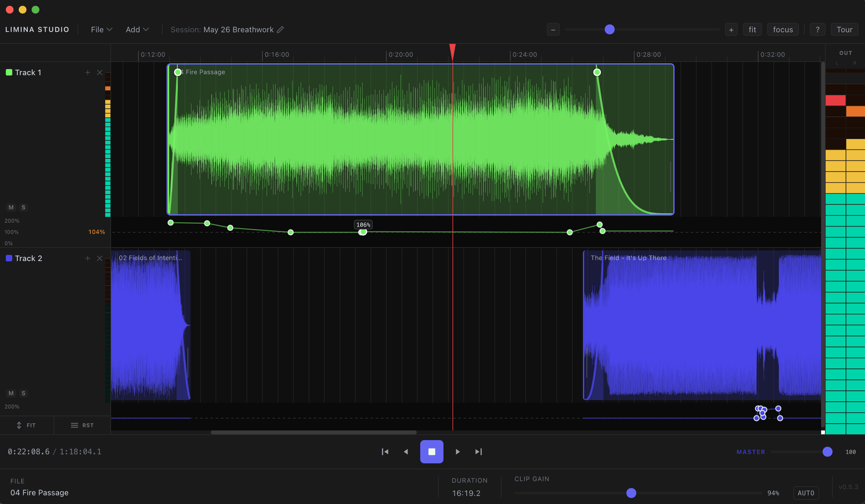The width and height of the screenshot is (865, 504).
Task: Click the 04 Fire Passage file name
Action: [39, 492]
